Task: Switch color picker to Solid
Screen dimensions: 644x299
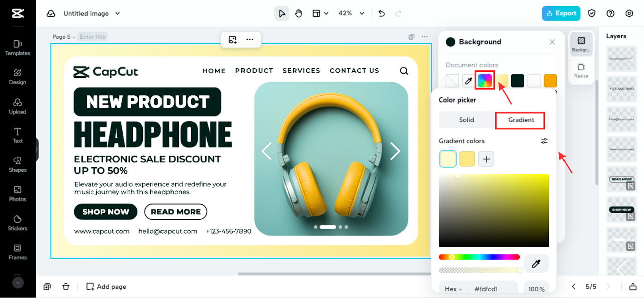Action: pyautogui.click(x=466, y=120)
